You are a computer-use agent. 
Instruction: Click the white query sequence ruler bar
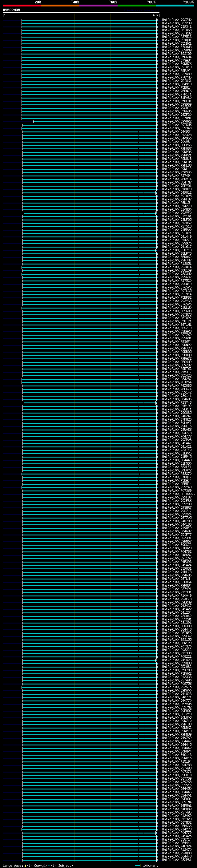[81, 13]
